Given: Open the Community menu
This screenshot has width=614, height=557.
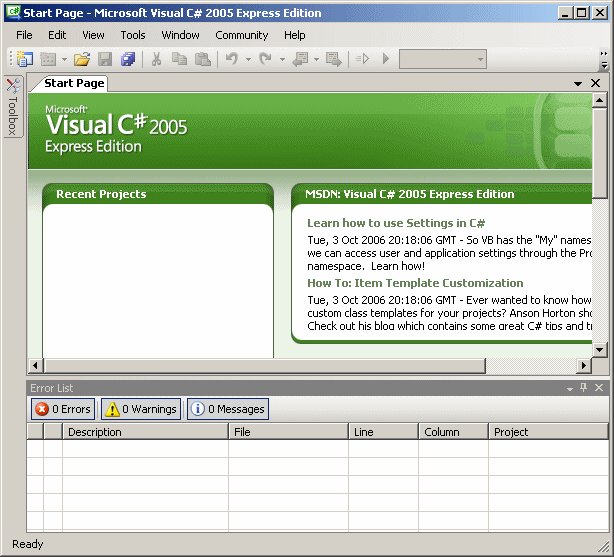Looking at the screenshot, I should coord(242,35).
